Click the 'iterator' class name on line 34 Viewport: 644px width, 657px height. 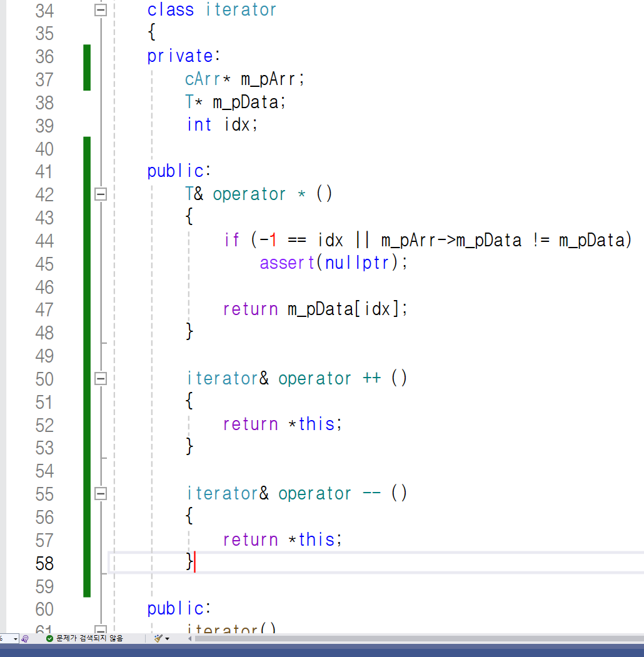point(241,9)
